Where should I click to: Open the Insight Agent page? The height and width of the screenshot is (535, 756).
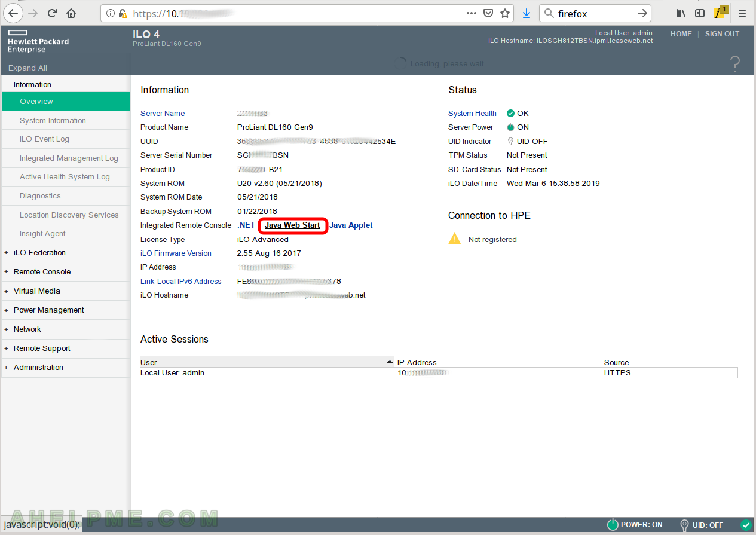click(x=42, y=234)
